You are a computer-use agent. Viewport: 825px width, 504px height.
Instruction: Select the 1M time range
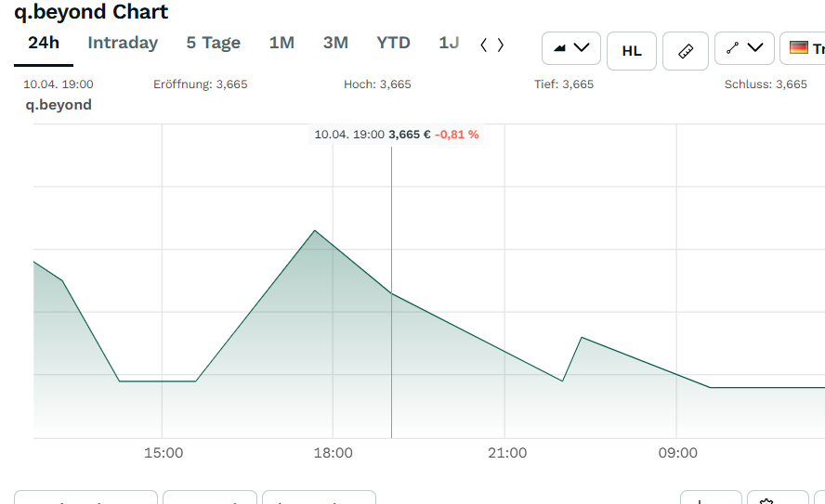pyautogui.click(x=282, y=43)
